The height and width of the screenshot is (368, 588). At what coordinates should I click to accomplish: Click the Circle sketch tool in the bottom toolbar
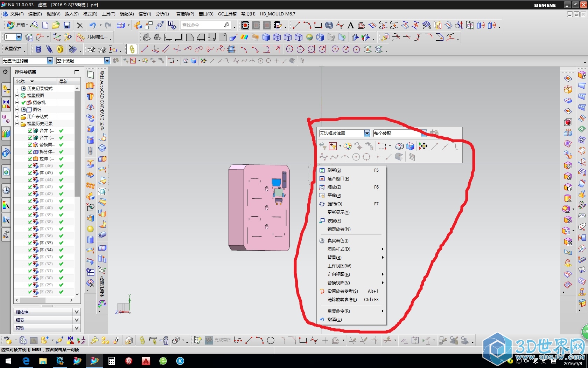pos(271,340)
